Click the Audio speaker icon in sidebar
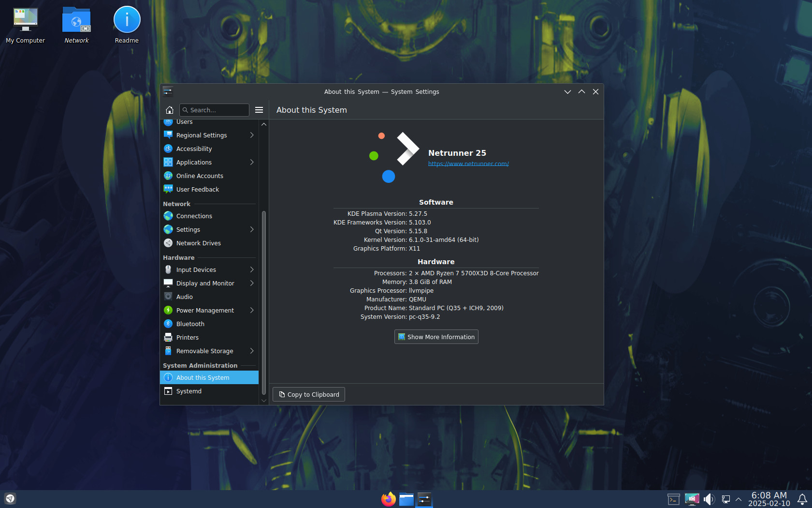 point(168,297)
